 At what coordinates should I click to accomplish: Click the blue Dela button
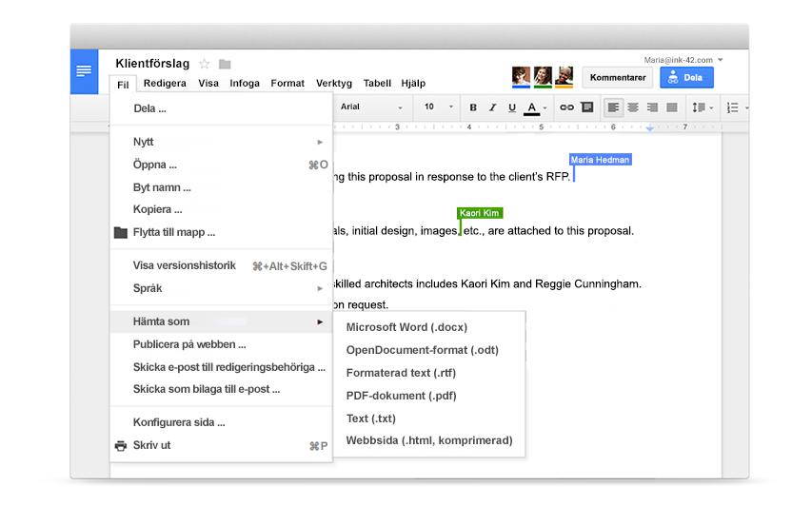(686, 78)
